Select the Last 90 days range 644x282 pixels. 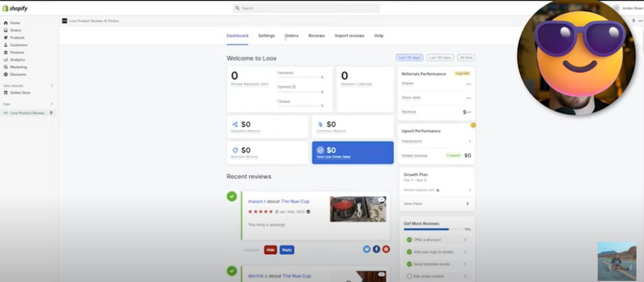point(440,58)
